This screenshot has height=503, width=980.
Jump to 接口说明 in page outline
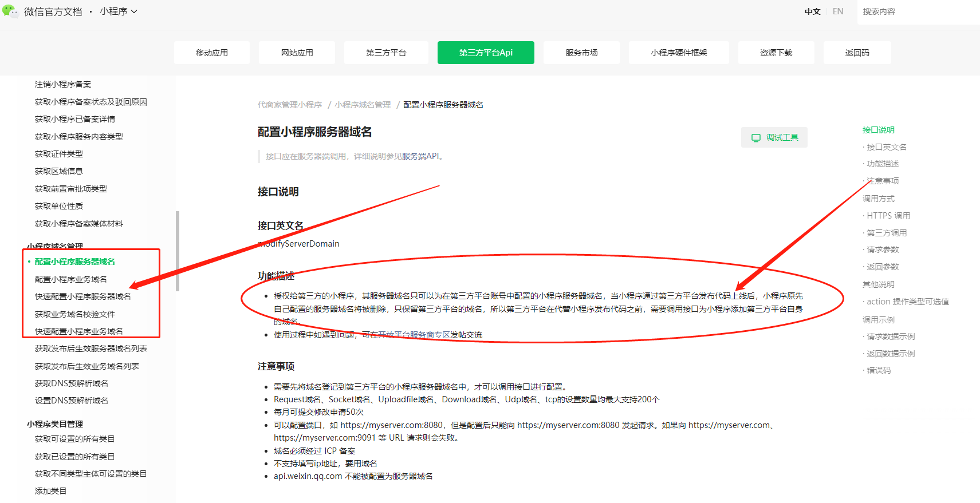879,130
